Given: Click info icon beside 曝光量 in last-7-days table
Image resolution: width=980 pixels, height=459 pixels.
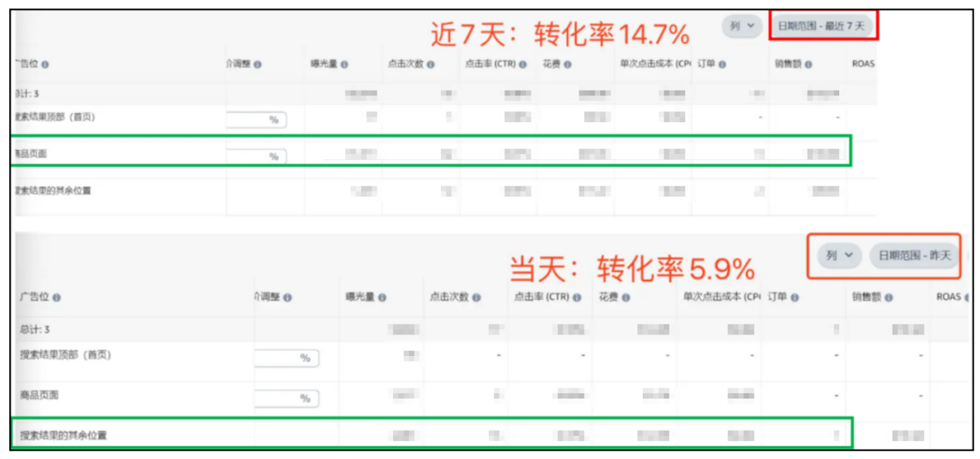Looking at the screenshot, I should [344, 65].
